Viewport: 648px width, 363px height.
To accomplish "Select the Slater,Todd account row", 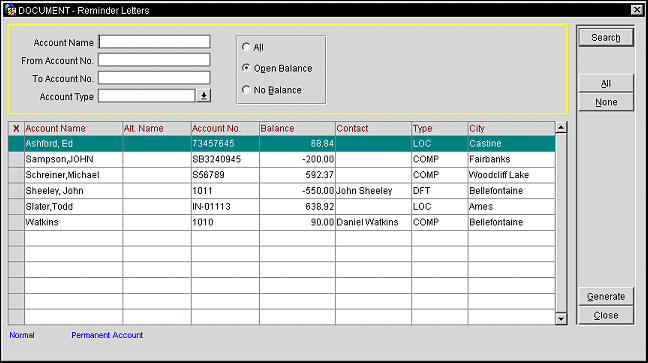I will point(281,206).
